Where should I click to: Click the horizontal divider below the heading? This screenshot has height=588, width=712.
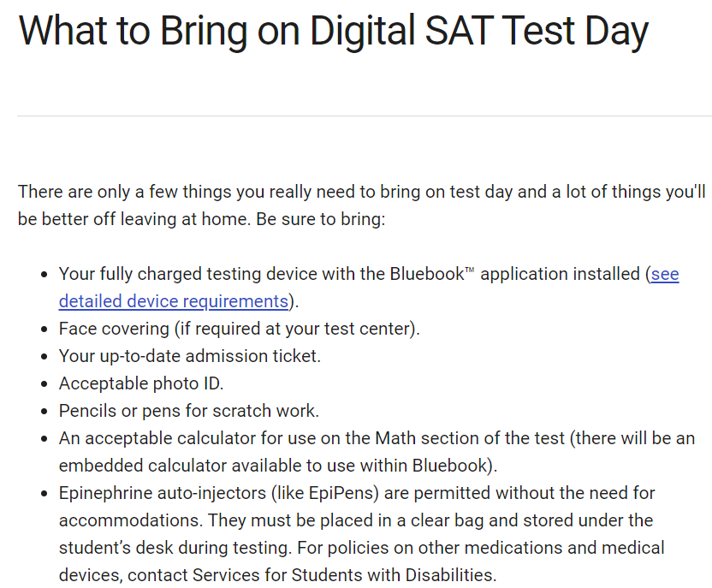tap(365, 116)
